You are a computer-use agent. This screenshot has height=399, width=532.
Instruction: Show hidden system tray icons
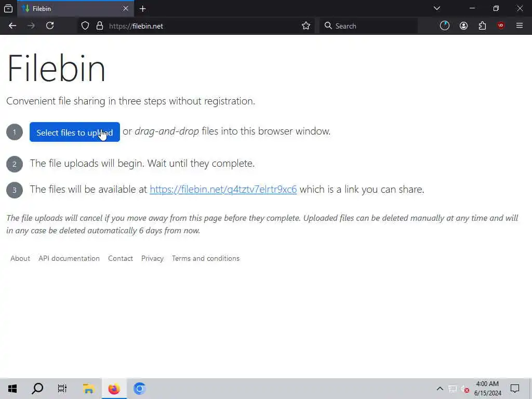(440, 389)
